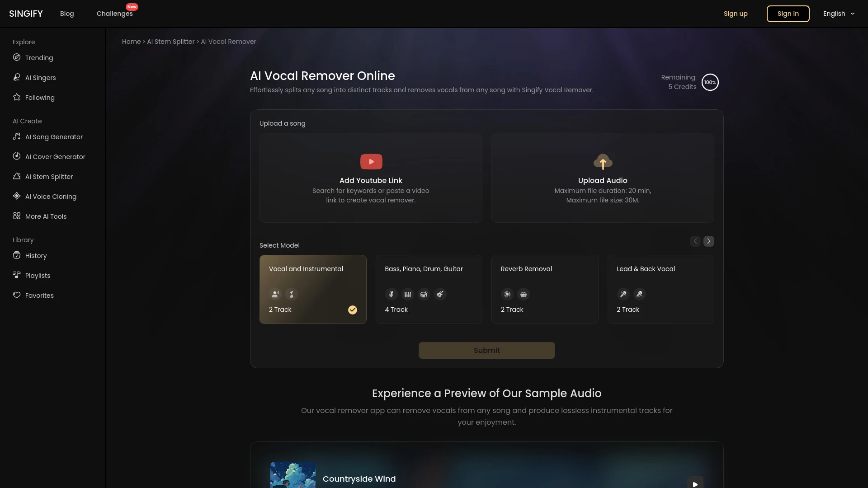Click the Sign in button
868x488 pixels.
pos(788,14)
